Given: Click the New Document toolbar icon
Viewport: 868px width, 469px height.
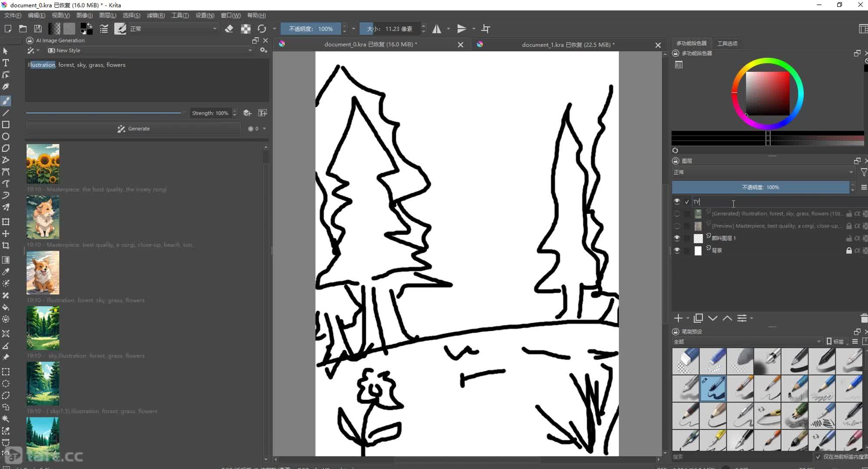Looking at the screenshot, I should coord(8,29).
